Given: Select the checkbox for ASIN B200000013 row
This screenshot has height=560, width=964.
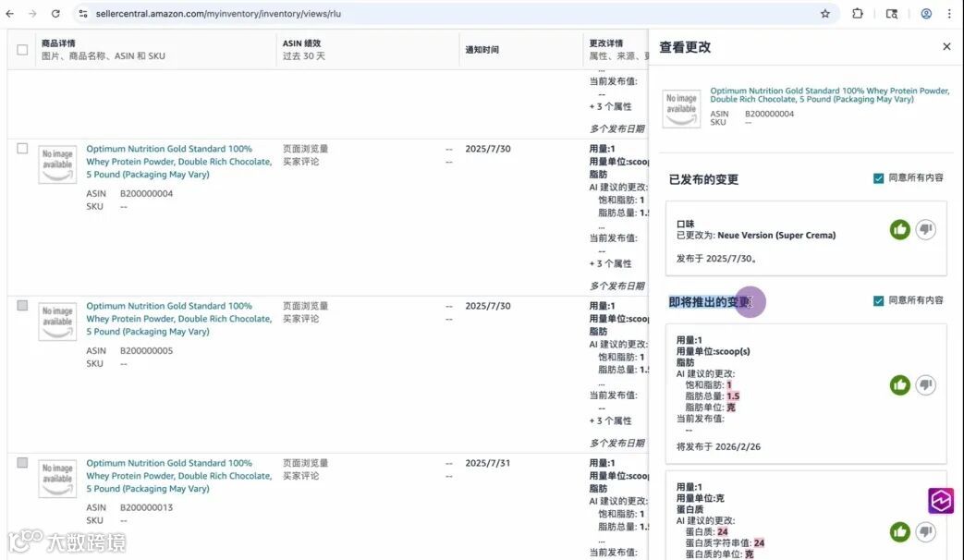Looking at the screenshot, I should point(22,462).
